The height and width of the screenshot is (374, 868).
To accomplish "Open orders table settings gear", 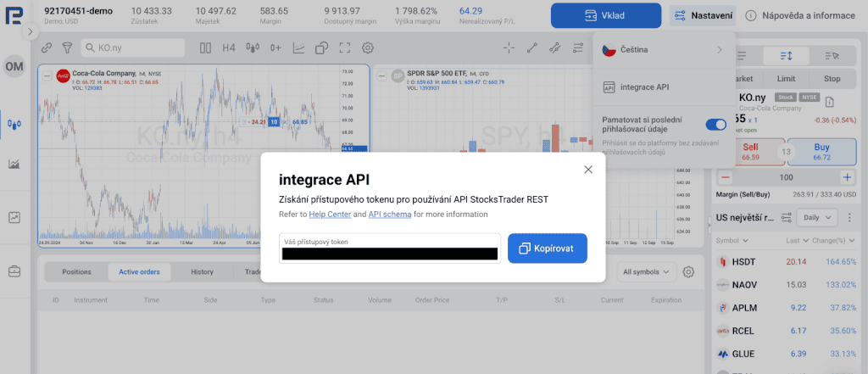I will tap(688, 272).
